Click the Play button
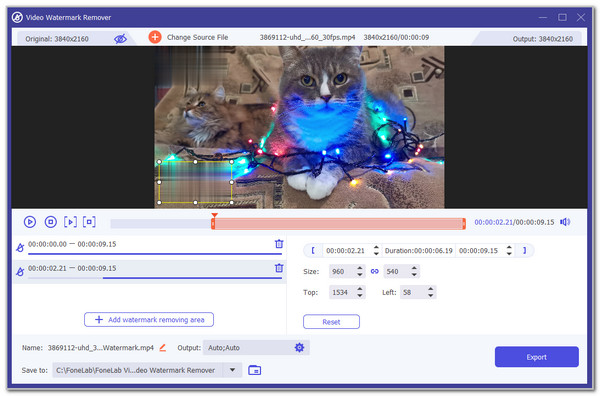This screenshot has width=600, height=396. 30,222
